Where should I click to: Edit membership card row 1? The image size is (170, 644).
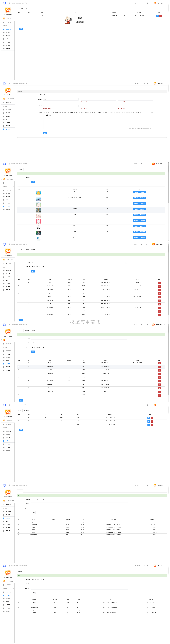coord(149,425)
